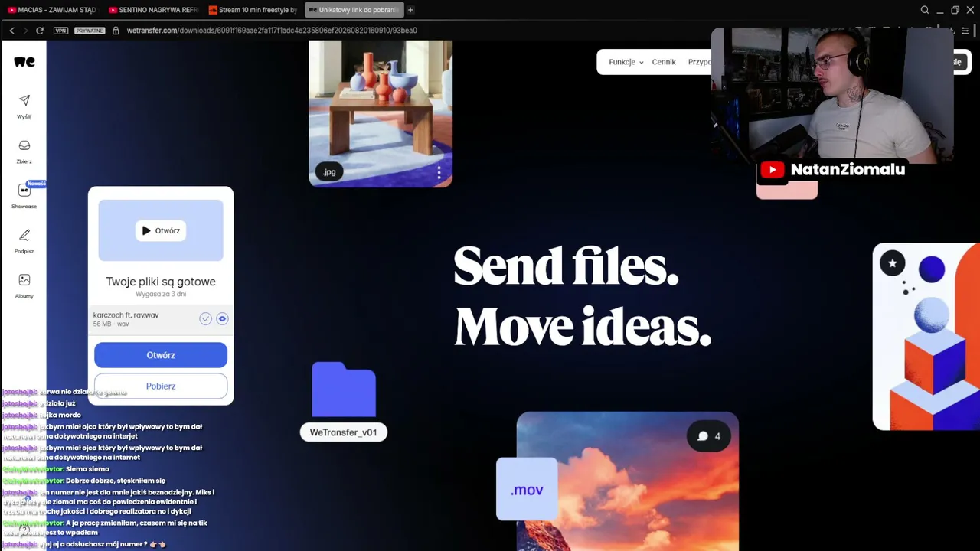Click the NatanZiomalu channel name

(x=848, y=170)
